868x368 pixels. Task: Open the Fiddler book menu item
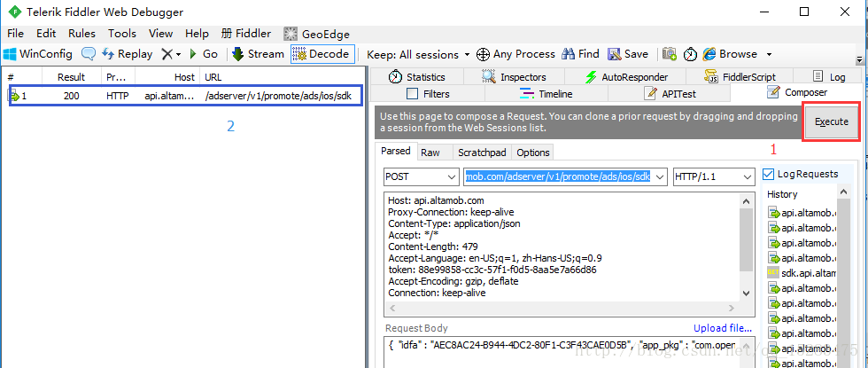(x=246, y=34)
